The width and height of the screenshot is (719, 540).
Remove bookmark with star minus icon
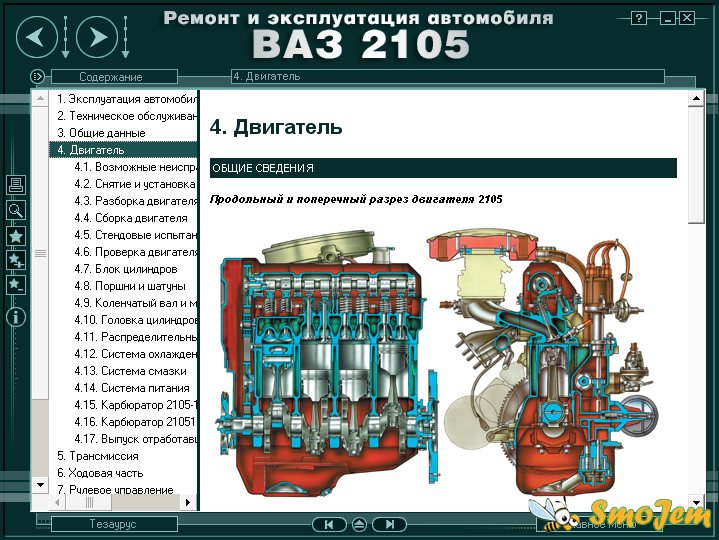point(16,285)
